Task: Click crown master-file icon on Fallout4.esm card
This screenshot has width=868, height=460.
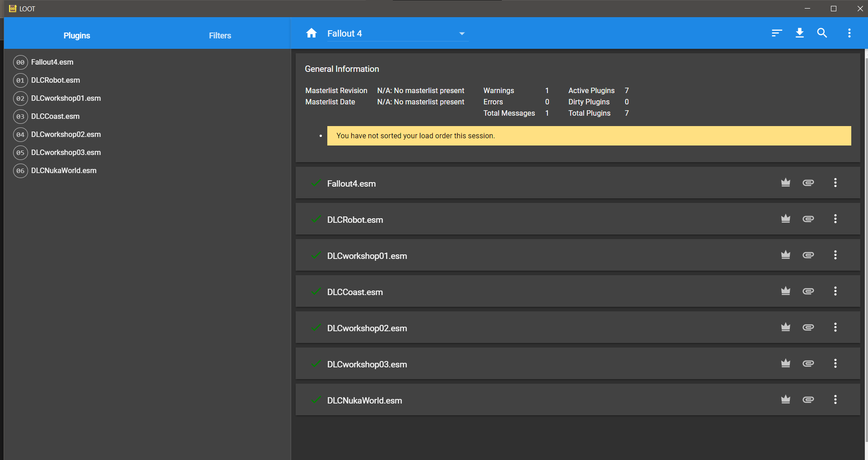Action: click(786, 183)
